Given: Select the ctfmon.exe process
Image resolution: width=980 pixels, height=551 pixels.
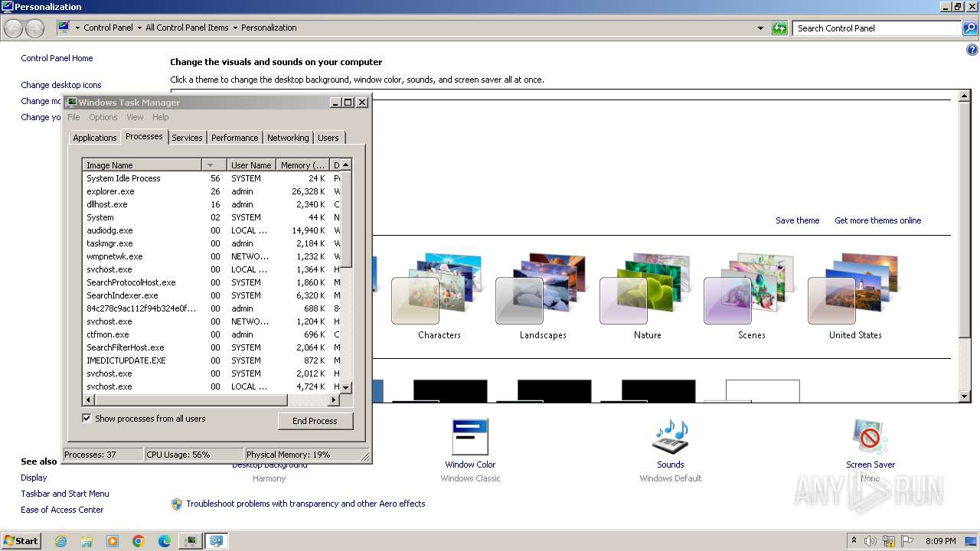Looking at the screenshot, I should pos(211,334).
